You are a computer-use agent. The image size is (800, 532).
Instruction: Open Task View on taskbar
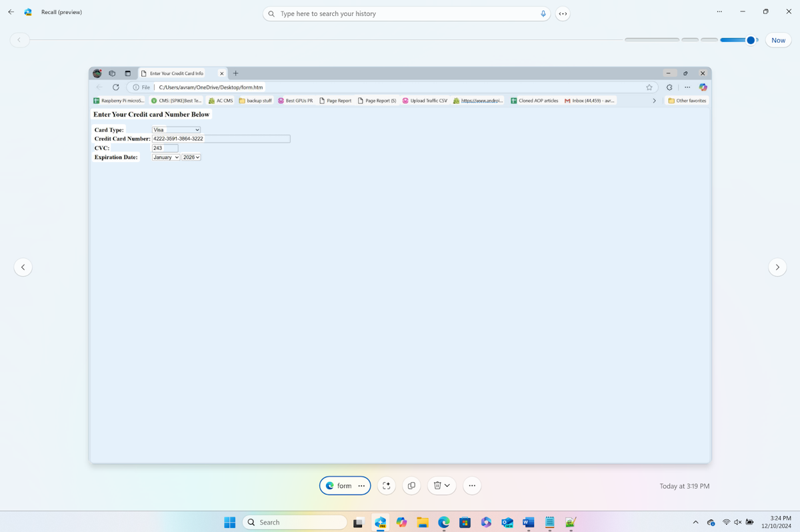[x=358, y=523]
